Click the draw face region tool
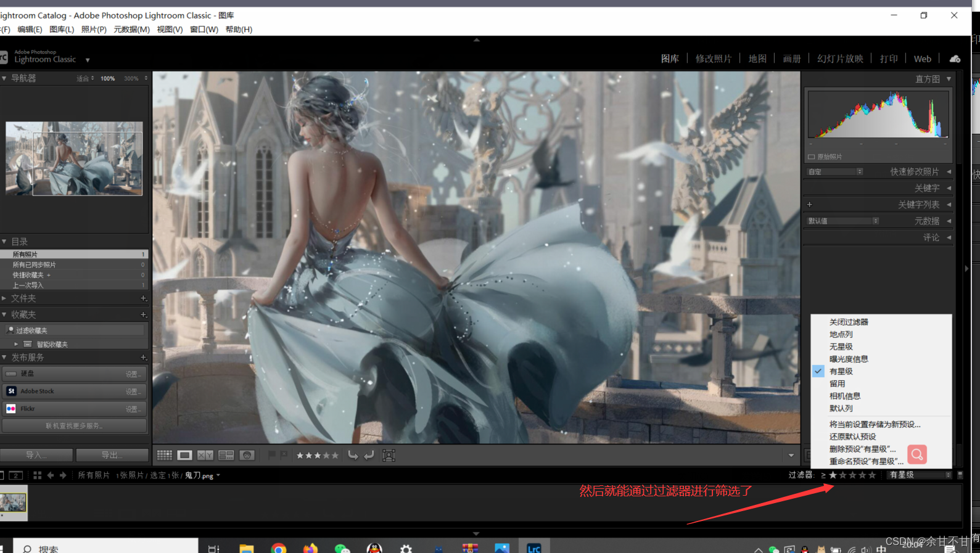980x553 pixels. point(389,456)
